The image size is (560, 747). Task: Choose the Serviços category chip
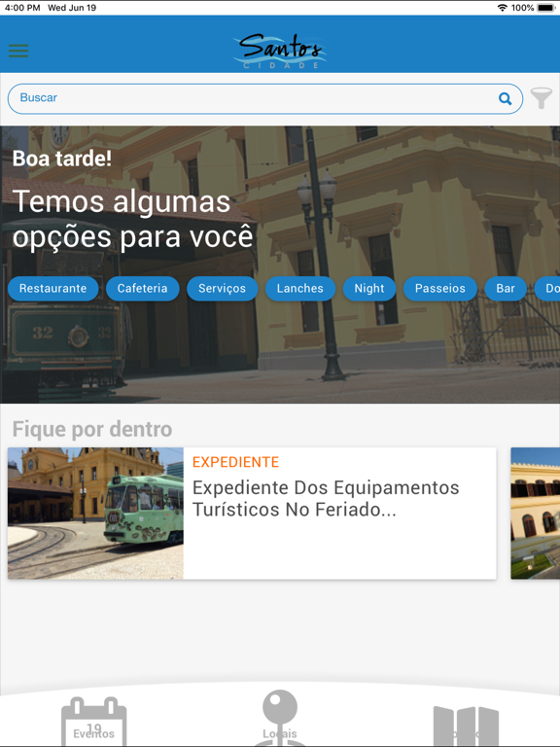coord(222,288)
